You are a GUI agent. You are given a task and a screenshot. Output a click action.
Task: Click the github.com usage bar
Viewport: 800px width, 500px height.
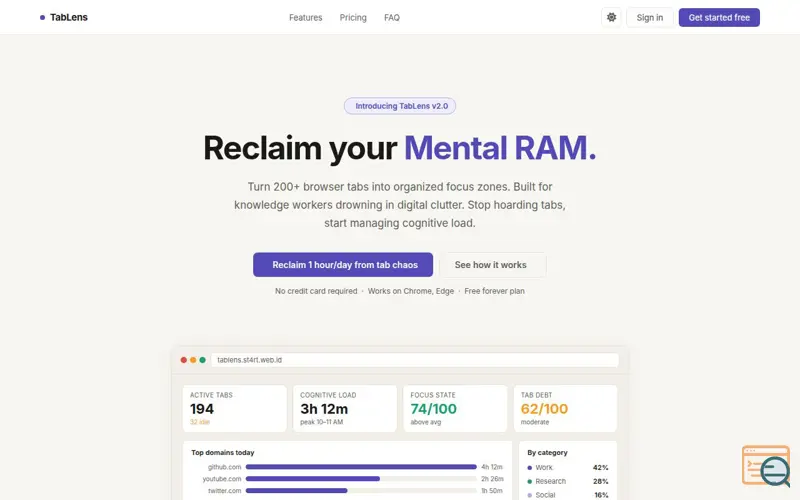click(x=361, y=467)
